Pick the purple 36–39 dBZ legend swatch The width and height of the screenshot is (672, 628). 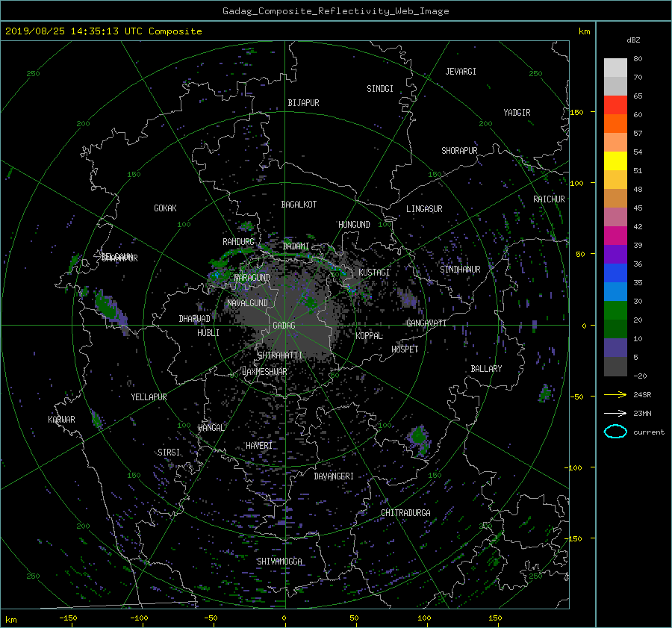point(615,254)
